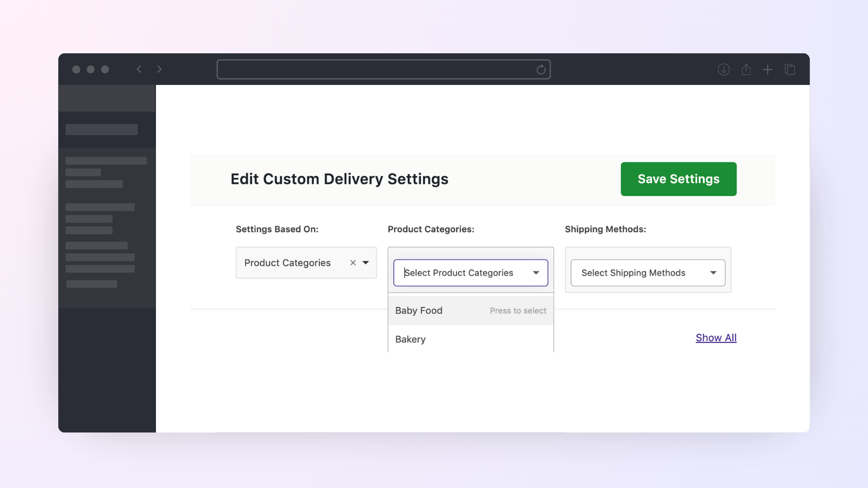Open the downloads icon in browser toolbar
This screenshot has width=868, height=488.
click(723, 70)
